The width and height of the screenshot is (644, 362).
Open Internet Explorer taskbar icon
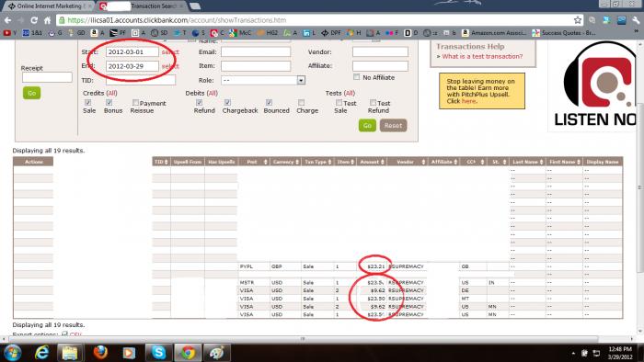pos(42,353)
